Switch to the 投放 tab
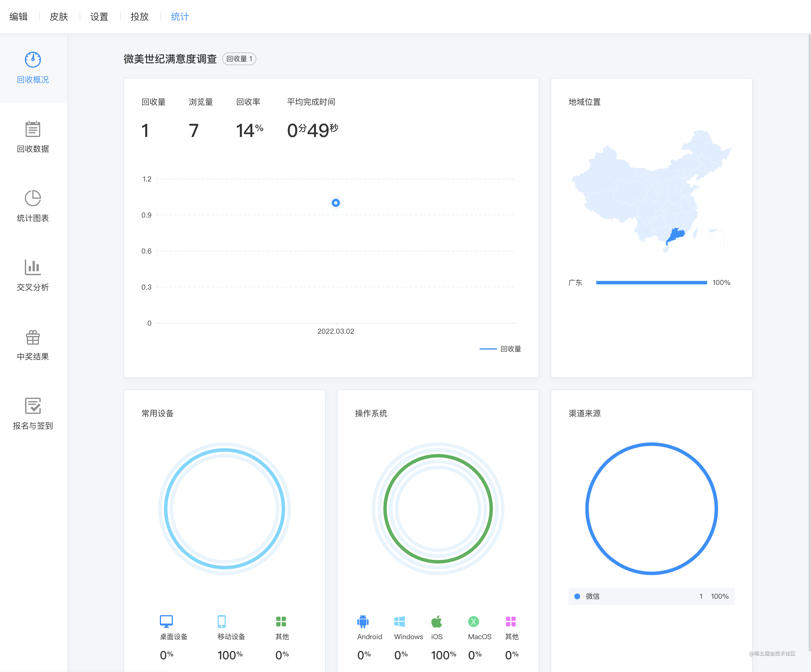This screenshot has height=672, width=811. coord(139,17)
